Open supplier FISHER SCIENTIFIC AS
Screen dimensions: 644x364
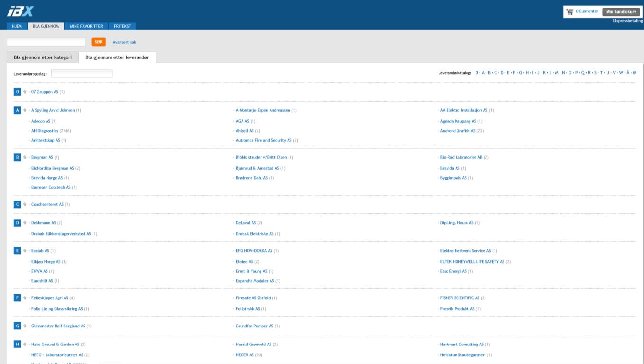click(460, 298)
